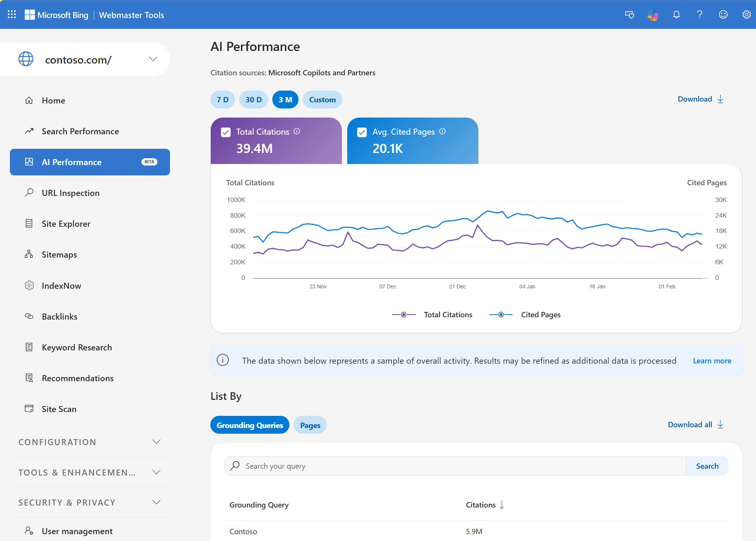Image resolution: width=756 pixels, height=541 pixels.
Task: Disable the Avg. Cited Pages metric
Action: tap(362, 132)
